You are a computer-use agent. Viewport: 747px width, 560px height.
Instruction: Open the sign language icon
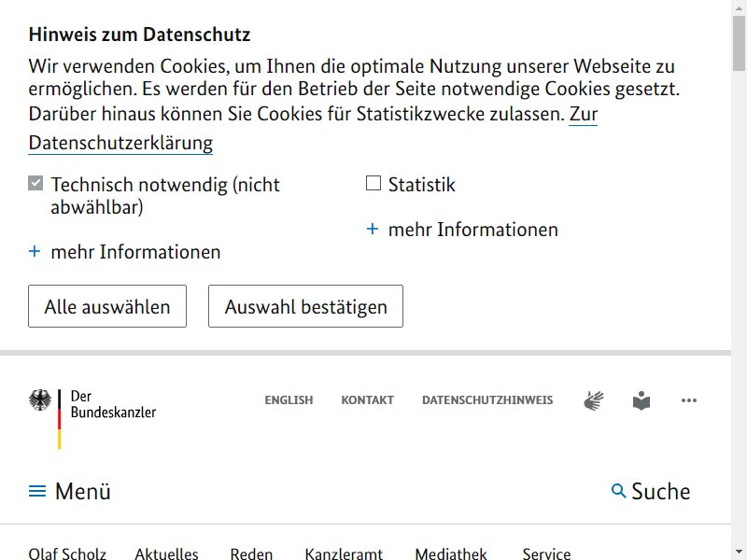593,400
